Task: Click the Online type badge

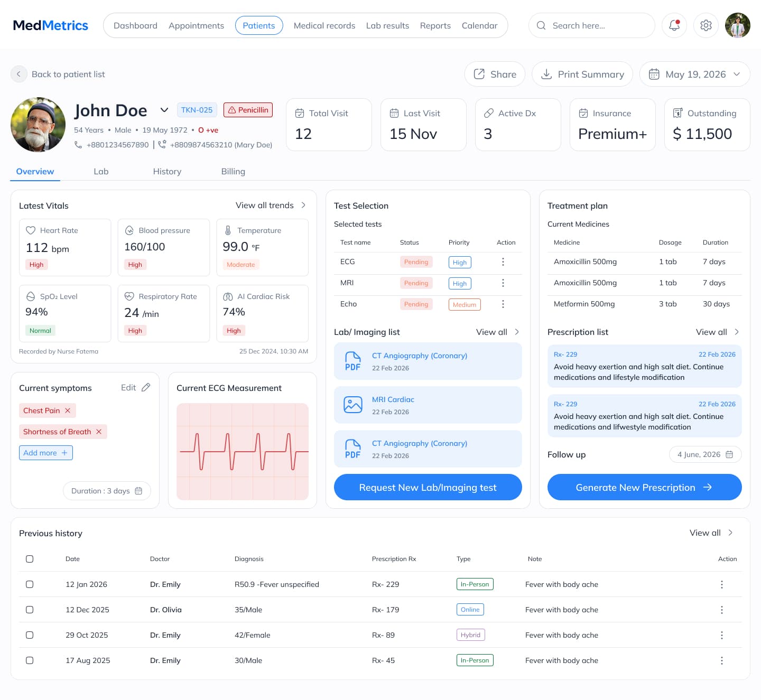Action: click(470, 610)
